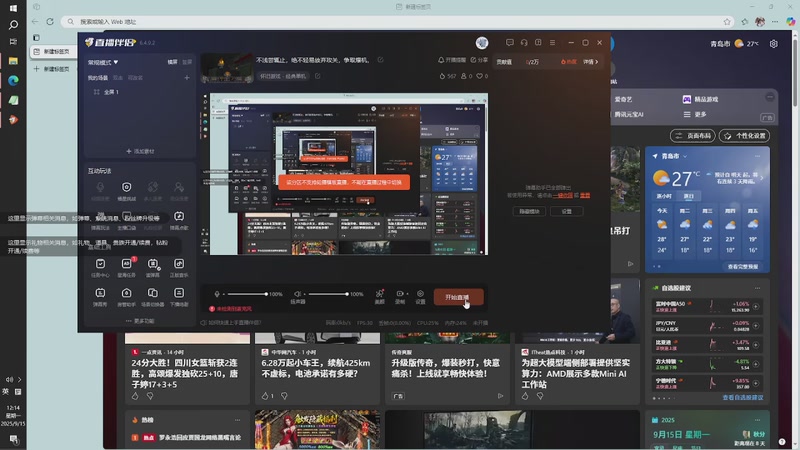Toggle the 逐小时 hourly weather view
800x450 pixels.
664,196
